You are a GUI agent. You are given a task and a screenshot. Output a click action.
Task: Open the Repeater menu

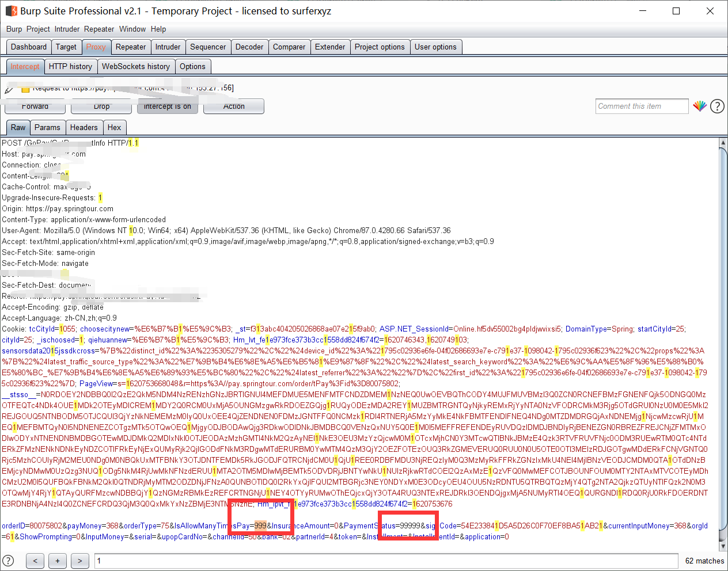(99, 29)
